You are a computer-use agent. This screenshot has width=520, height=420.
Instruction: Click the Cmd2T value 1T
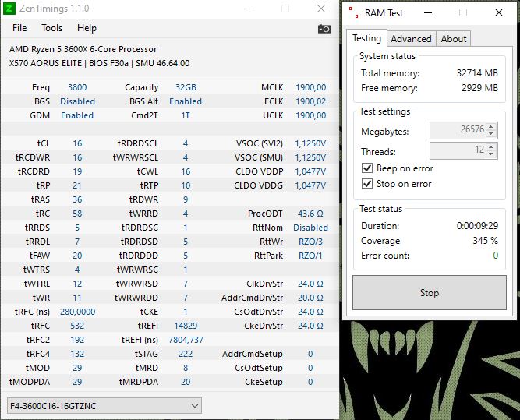(x=186, y=115)
